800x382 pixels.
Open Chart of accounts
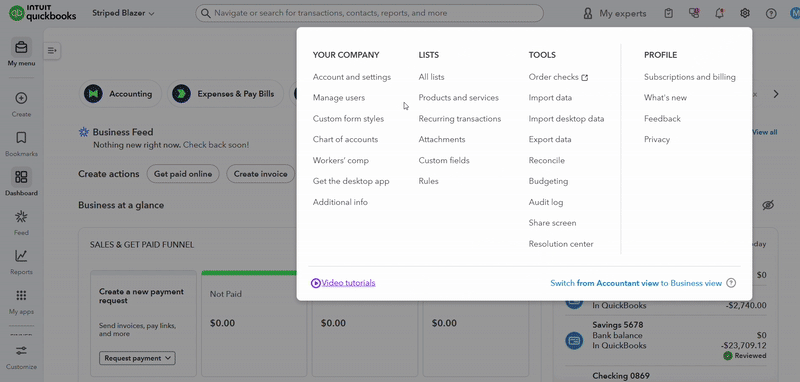coord(345,139)
